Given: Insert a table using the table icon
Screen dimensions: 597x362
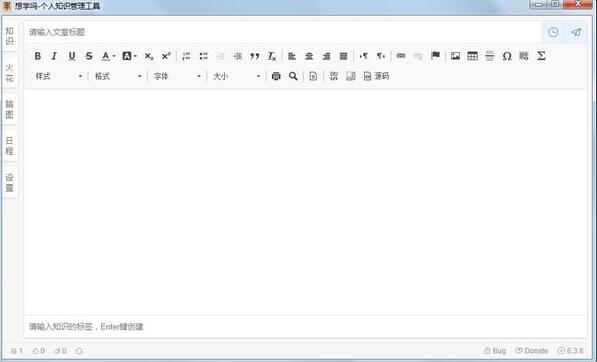Looking at the screenshot, I should (472, 56).
